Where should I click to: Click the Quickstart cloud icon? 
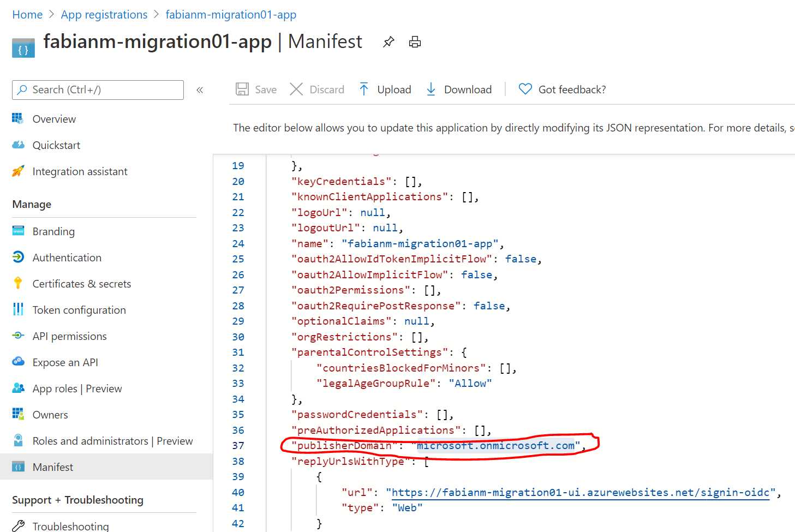point(18,145)
